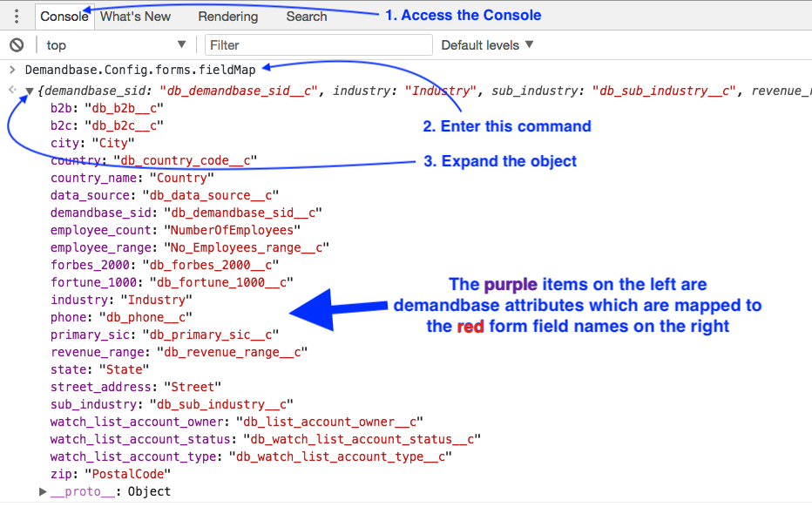Click the output return arrow icon
Screen dimensions: 812x507
(12, 90)
